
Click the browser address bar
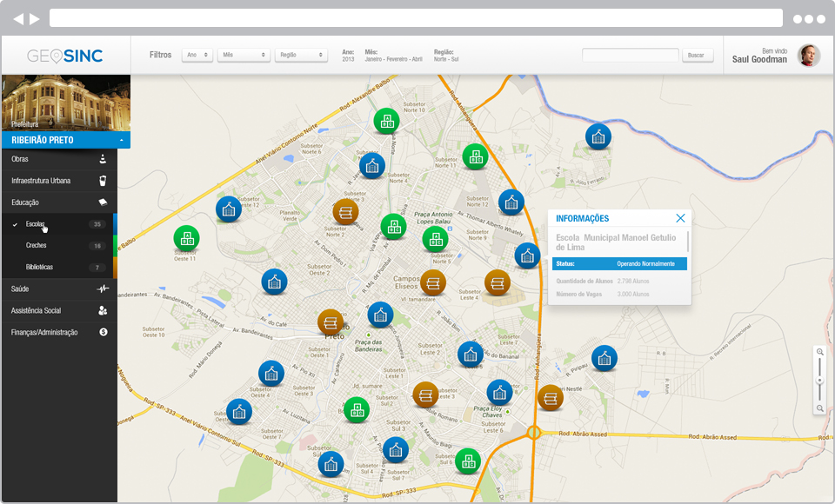click(x=416, y=18)
